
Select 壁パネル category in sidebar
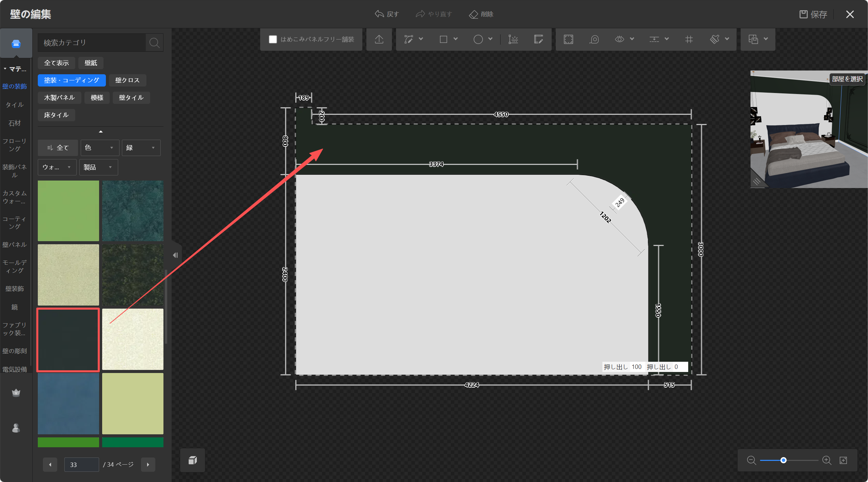coord(15,245)
